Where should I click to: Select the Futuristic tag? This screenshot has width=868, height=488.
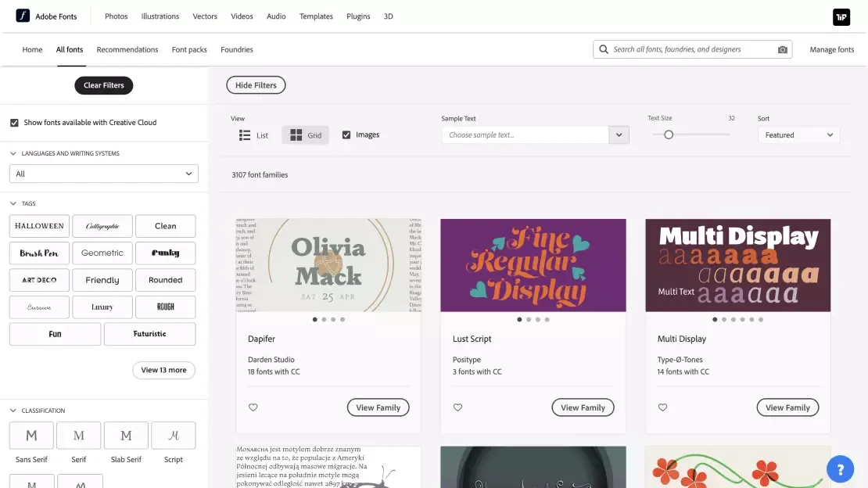[x=149, y=334]
